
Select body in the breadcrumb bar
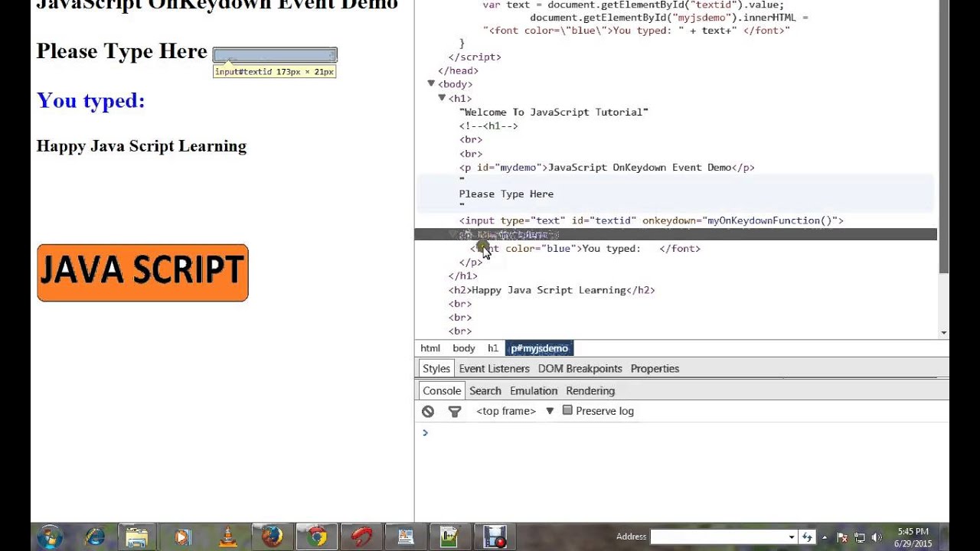click(x=464, y=348)
